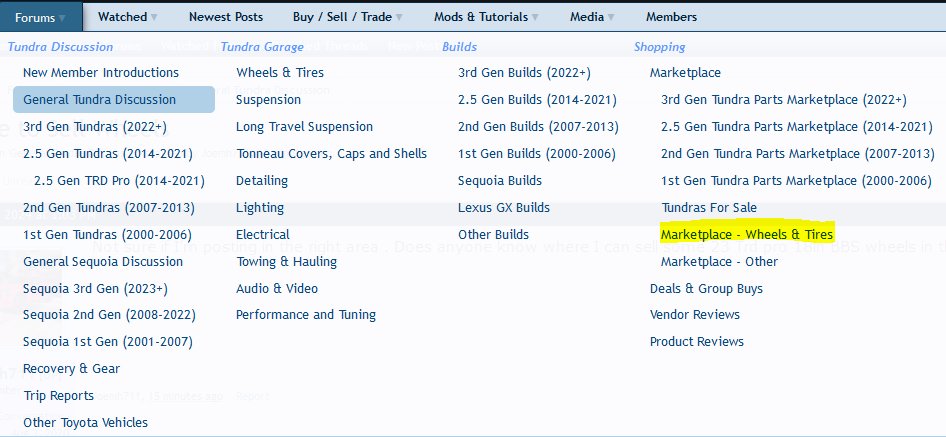
Task: Open Lexus GX Builds forum
Action: [504, 208]
